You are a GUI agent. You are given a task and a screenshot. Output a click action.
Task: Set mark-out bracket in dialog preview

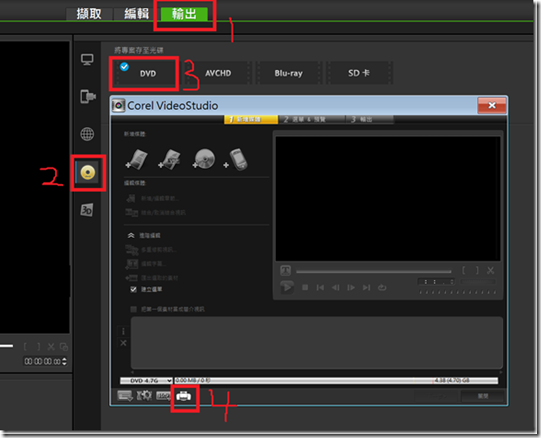477,270
